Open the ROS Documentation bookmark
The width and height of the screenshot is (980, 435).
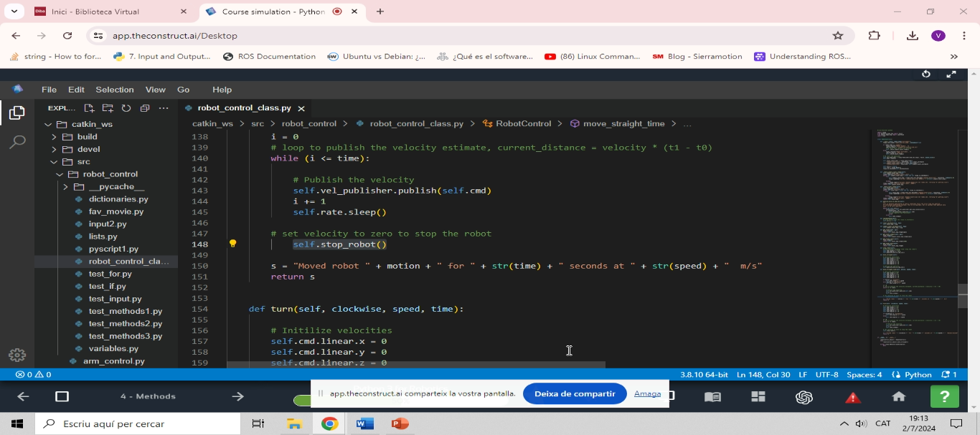click(270, 57)
